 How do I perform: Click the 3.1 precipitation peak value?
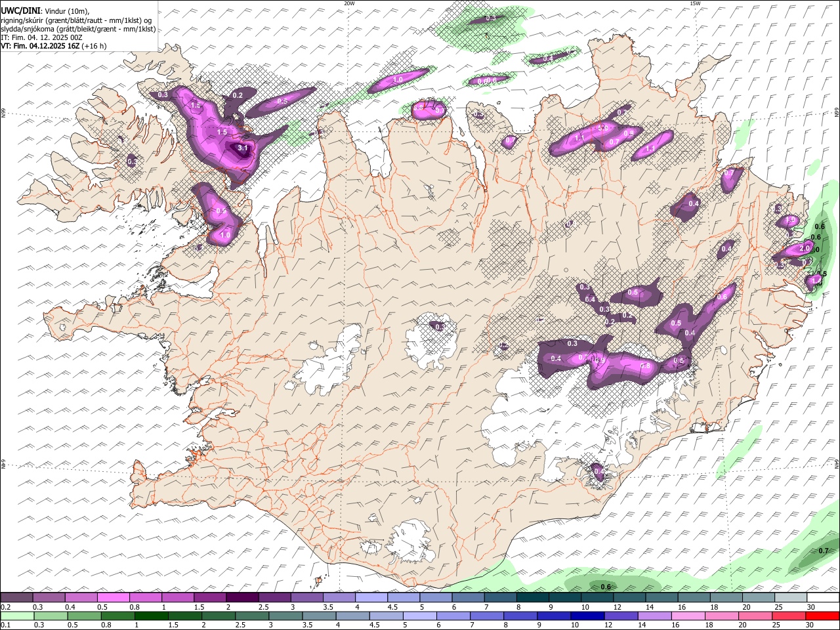243,148
